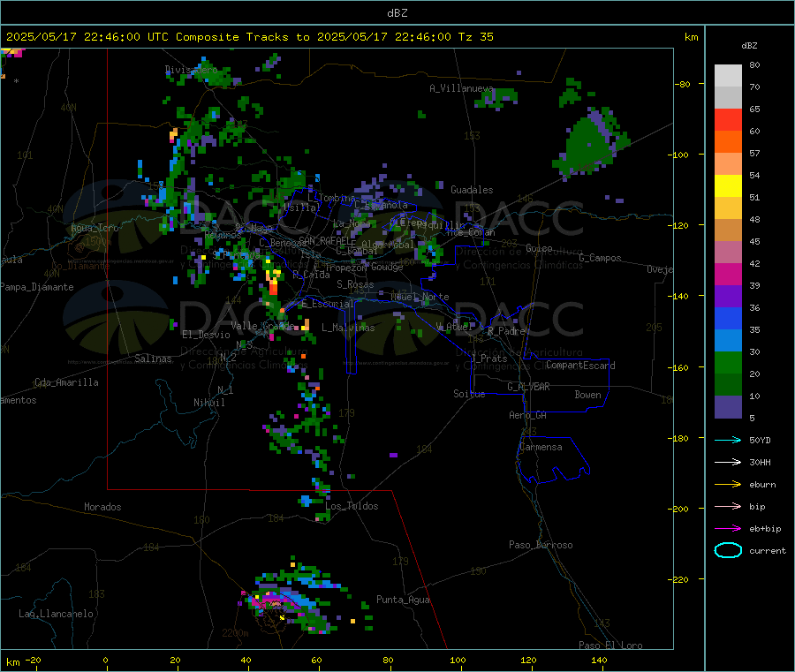Click the 'Valle_Grande' map label

[262, 326]
